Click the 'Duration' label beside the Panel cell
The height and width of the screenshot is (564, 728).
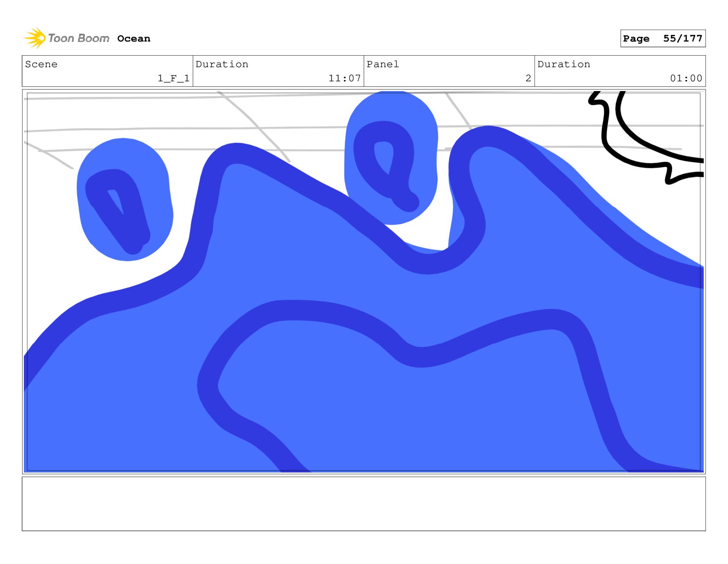pos(564,64)
